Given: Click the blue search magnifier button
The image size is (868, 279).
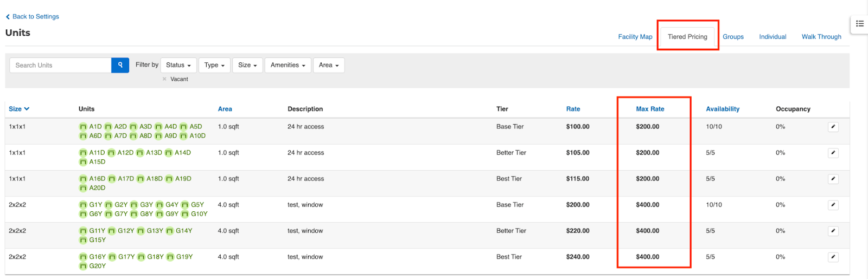Looking at the screenshot, I should 120,65.
